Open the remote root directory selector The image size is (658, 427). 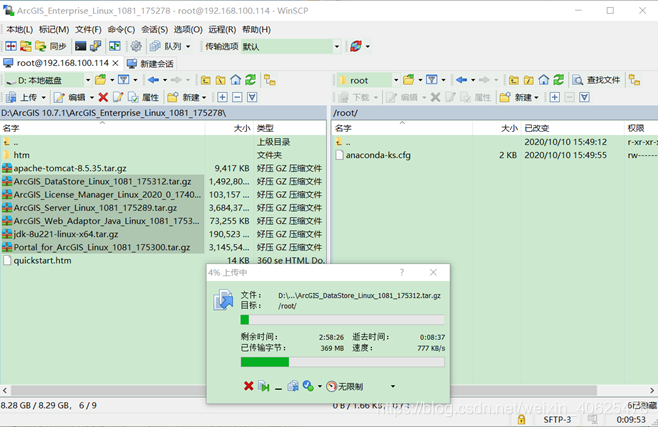[x=368, y=80]
